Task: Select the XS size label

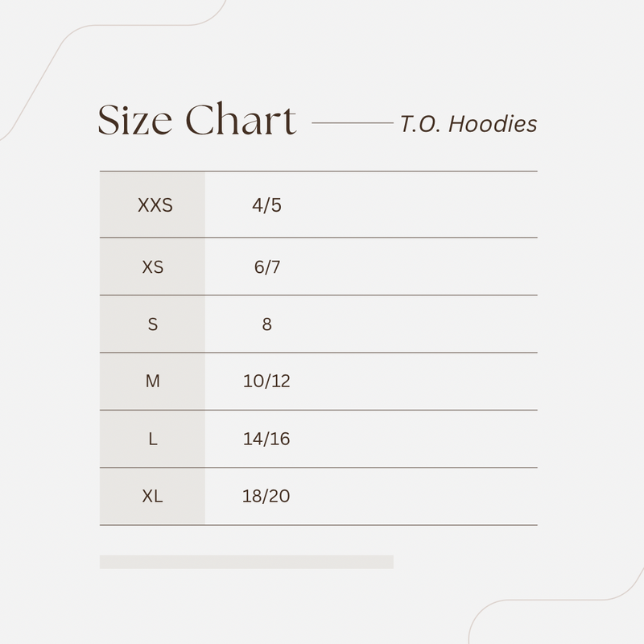Action: coord(152,266)
